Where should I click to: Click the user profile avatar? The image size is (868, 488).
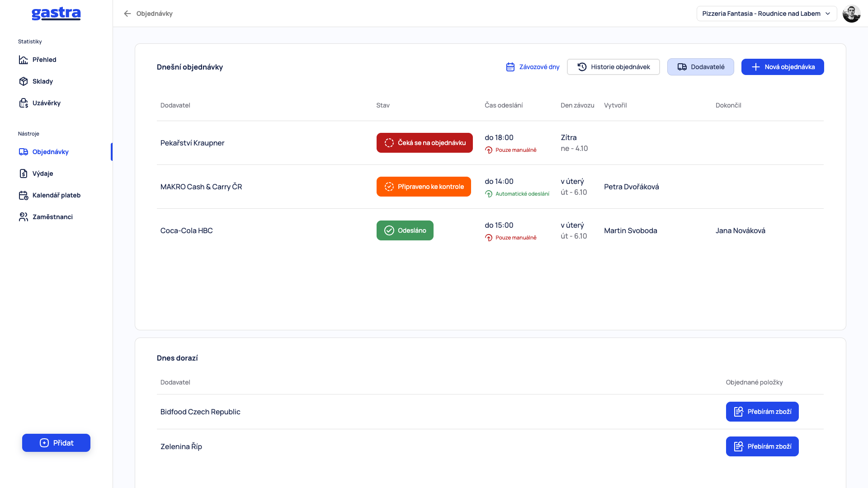852,14
